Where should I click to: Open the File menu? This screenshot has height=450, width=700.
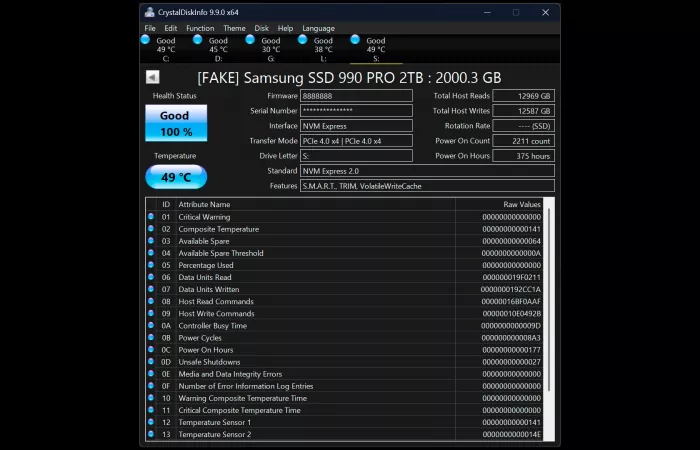(x=150, y=28)
